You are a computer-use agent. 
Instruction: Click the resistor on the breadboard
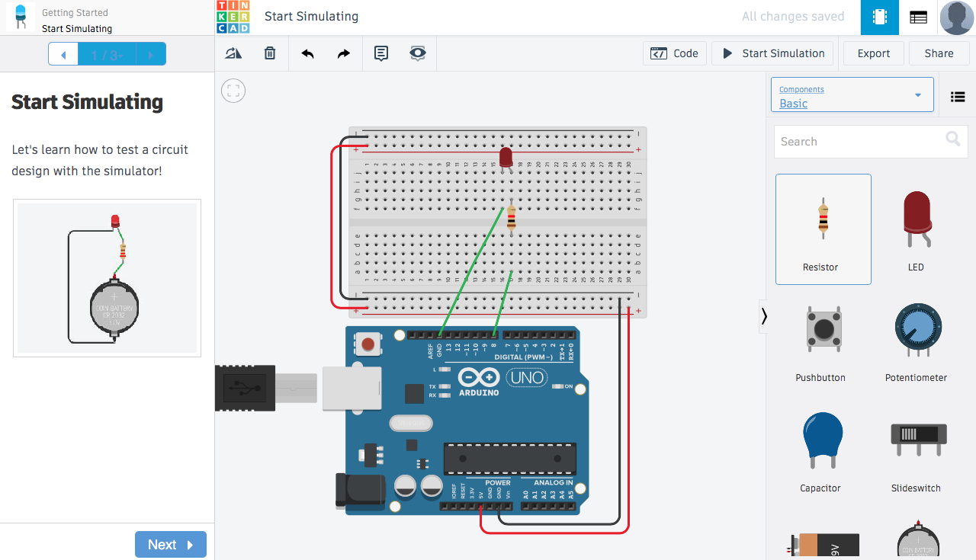[511, 218]
